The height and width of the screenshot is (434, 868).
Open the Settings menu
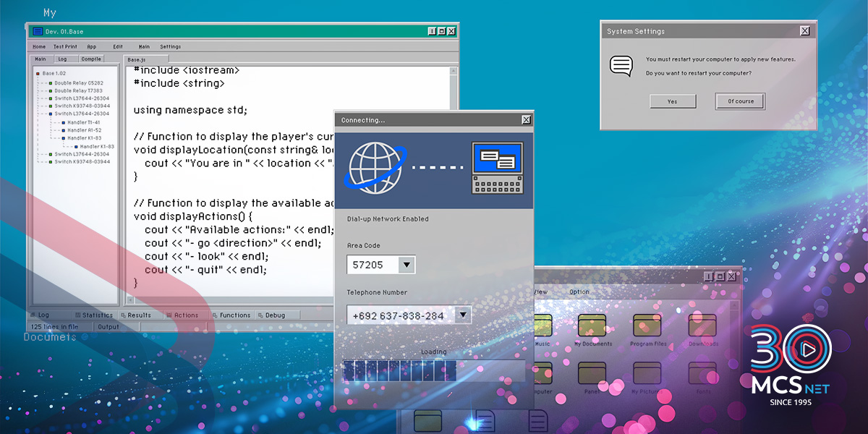pyautogui.click(x=171, y=46)
